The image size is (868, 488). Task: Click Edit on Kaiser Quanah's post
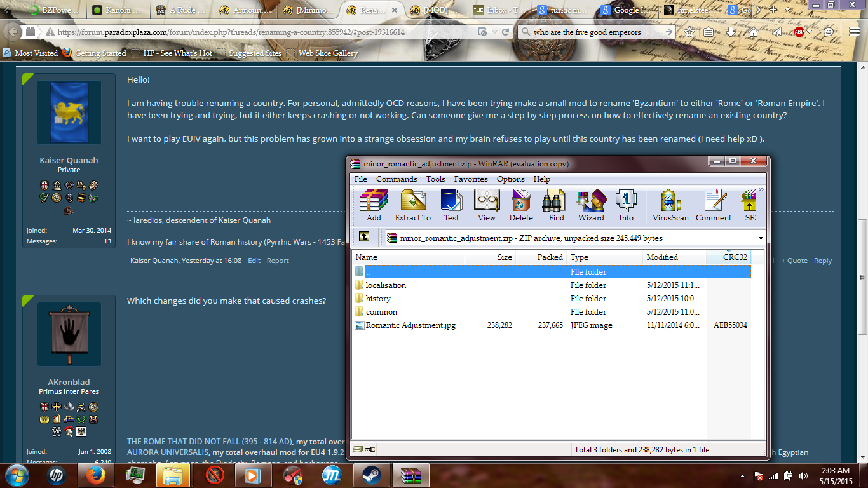(254, 261)
